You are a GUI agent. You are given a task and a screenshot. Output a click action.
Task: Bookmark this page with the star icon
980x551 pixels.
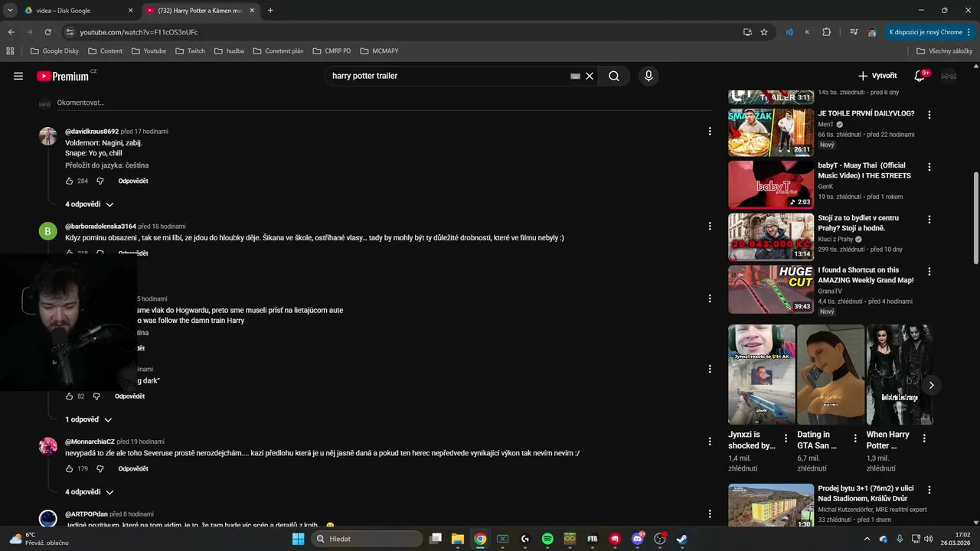(764, 32)
